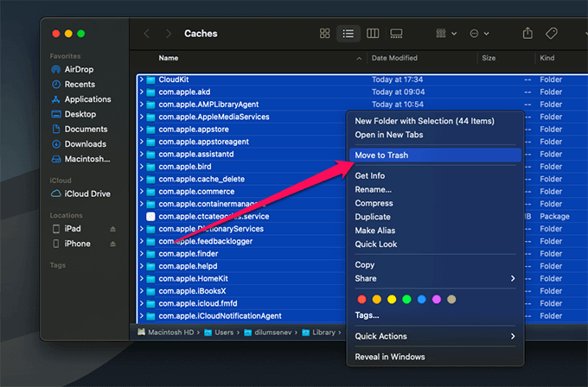
Task: Open the action (ellipsis) menu dropdown
Action: (479, 34)
